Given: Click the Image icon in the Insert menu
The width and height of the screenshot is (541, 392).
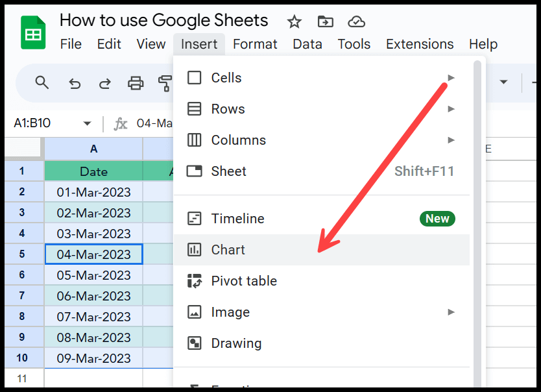Looking at the screenshot, I should pyautogui.click(x=194, y=312).
